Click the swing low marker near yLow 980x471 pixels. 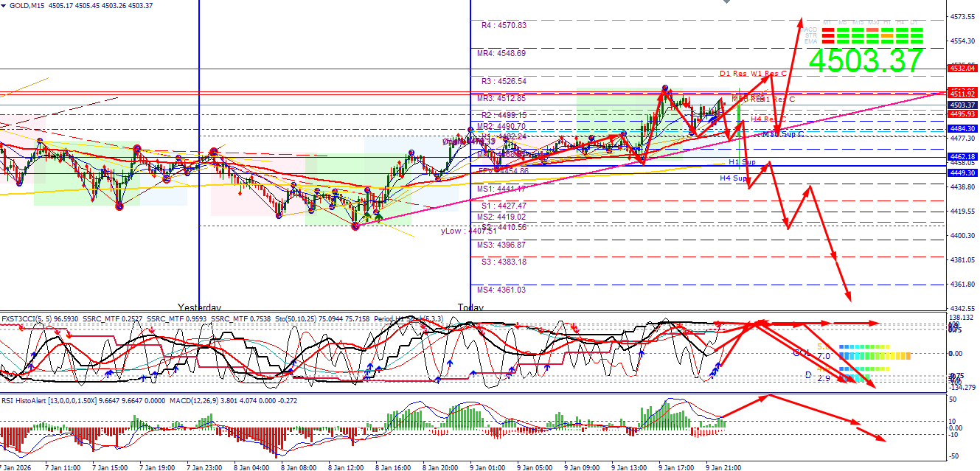[355, 226]
